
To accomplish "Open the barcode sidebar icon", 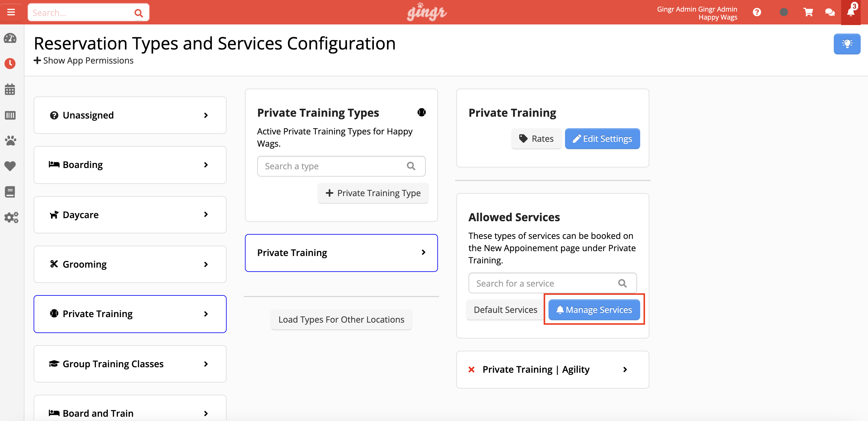I will click(x=10, y=115).
